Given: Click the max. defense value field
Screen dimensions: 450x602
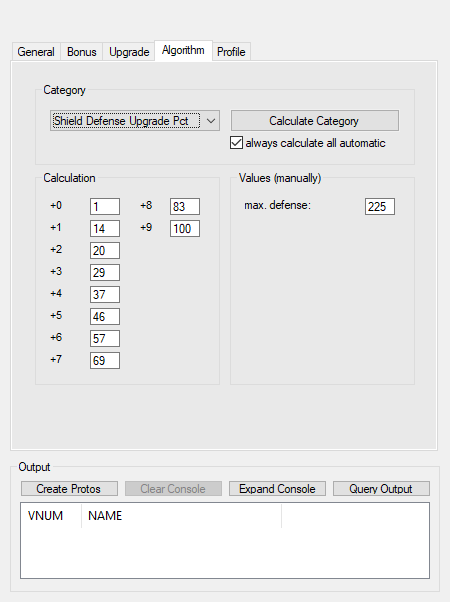Looking at the screenshot, I should (380, 207).
